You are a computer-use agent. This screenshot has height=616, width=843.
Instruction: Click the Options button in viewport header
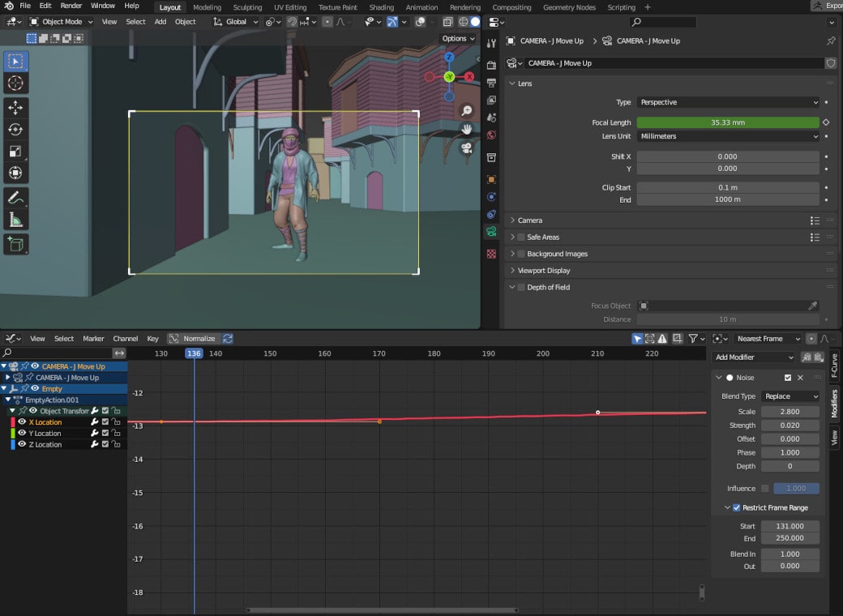click(457, 38)
